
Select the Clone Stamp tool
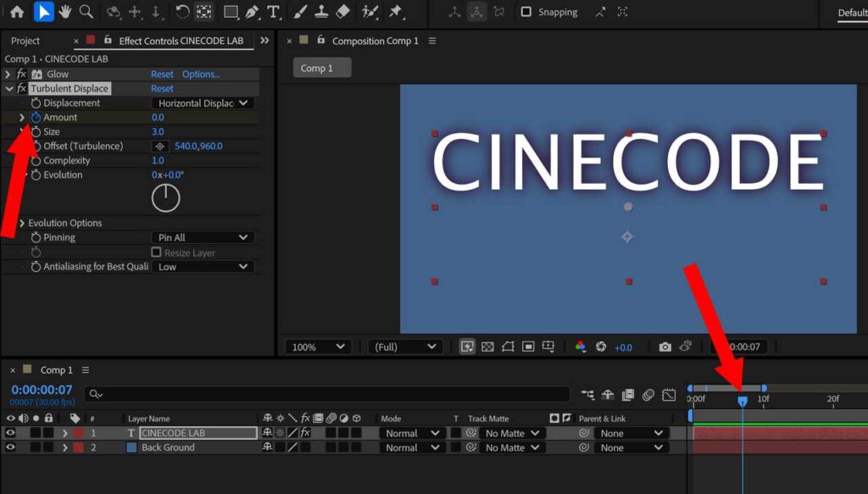[321, 12]
